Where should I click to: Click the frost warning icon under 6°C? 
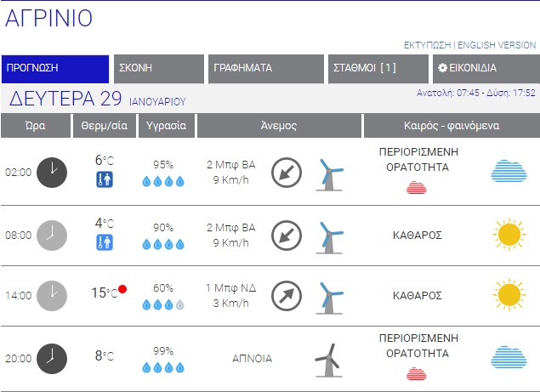pos(105,179)
